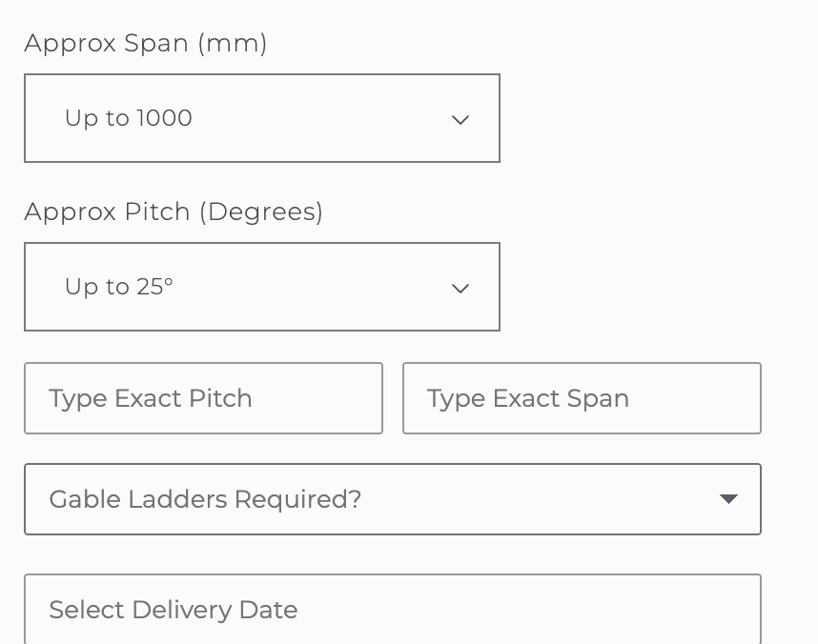Open the Select Delivery Date field
The image size is (818, 644).
coord(392,610)
